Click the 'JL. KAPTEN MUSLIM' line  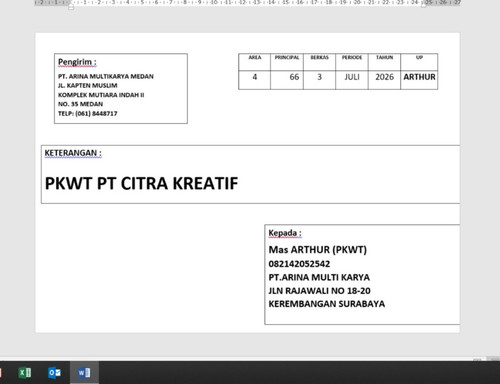pos(88,86)
